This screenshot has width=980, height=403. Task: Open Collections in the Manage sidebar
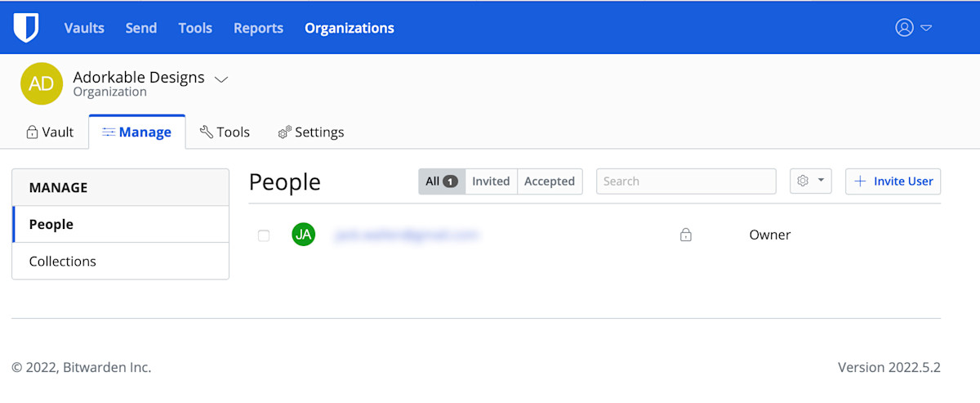[63, 262]
